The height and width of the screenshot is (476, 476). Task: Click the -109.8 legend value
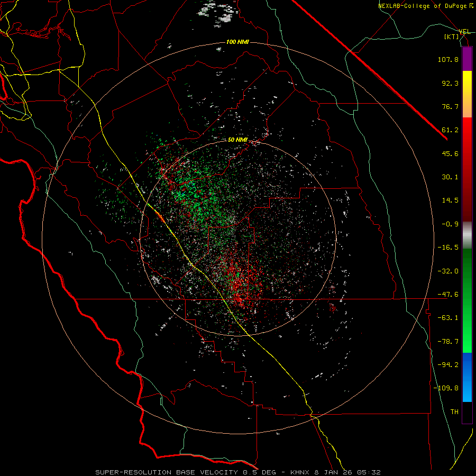(446, 388)
